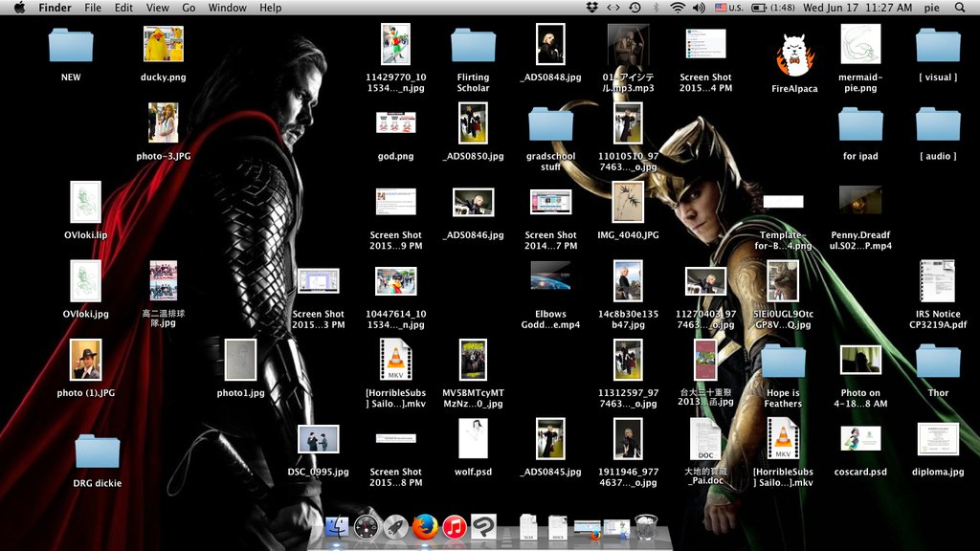The height and width of the screenshot is (551, 980).
Task: Select the [ audio ] folder
Action: [x=938, y=134]
